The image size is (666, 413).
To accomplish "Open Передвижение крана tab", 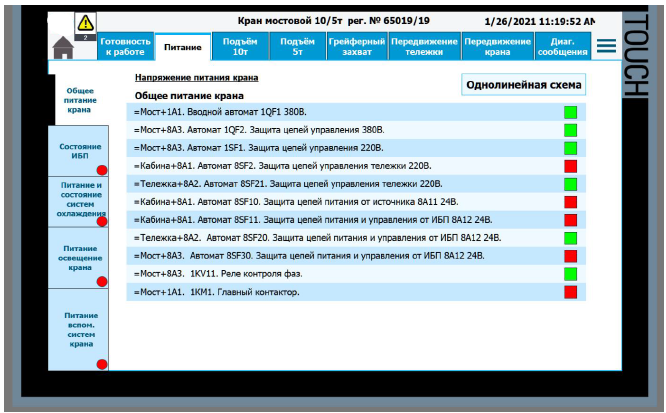I will [x=497, y=46].
